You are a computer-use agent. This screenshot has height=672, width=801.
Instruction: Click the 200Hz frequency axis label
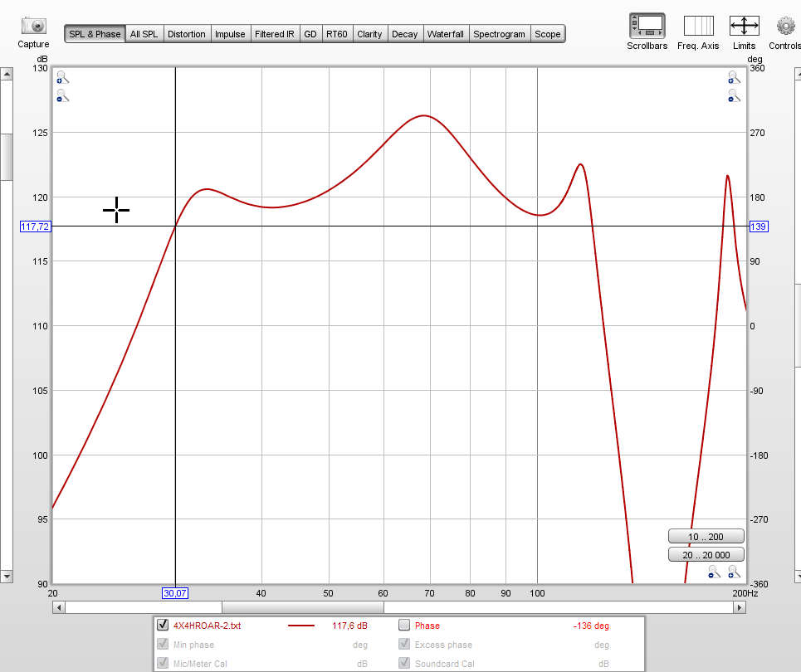[745, 593]
